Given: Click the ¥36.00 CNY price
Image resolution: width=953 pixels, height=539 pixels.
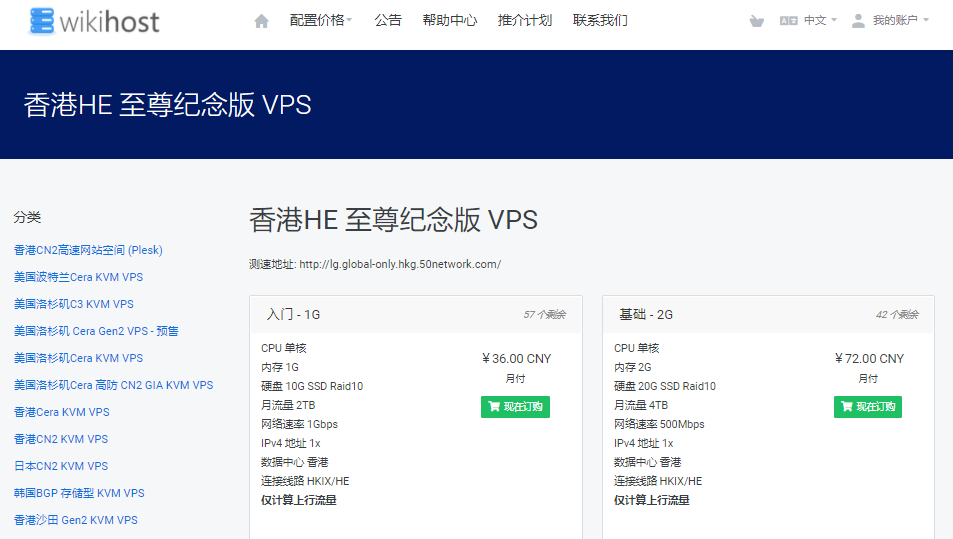Looking at the screenshot, I should click(x=517, y=359).
